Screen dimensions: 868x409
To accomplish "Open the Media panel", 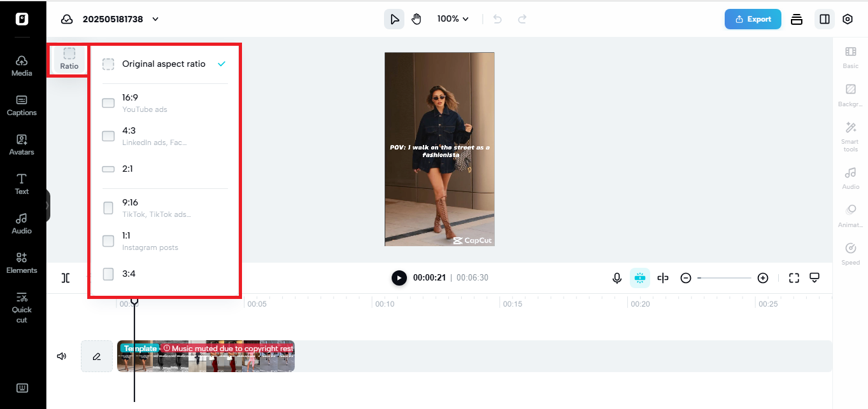I will click(21, 66).
